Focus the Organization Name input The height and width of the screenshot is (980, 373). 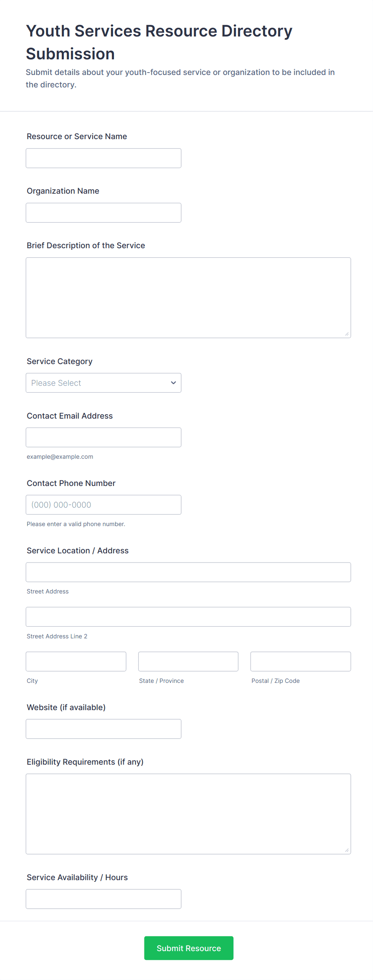[x=103, y=213]
